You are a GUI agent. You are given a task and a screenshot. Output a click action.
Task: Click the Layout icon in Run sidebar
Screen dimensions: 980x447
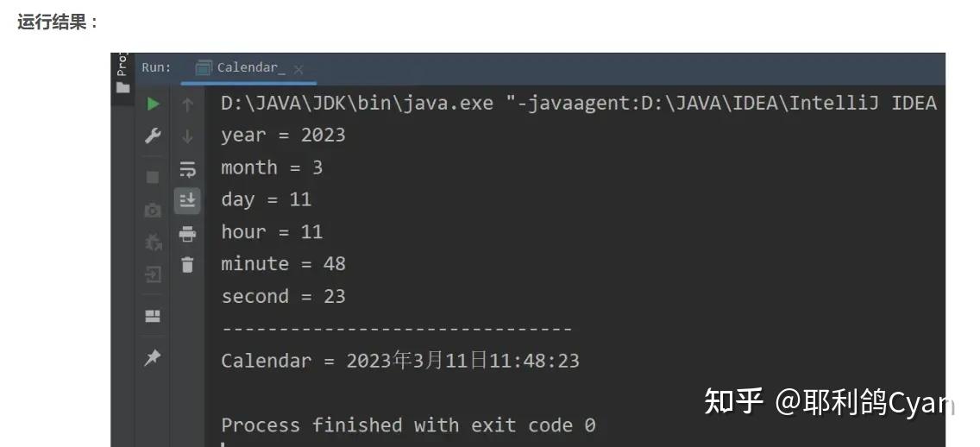[153, 317]
